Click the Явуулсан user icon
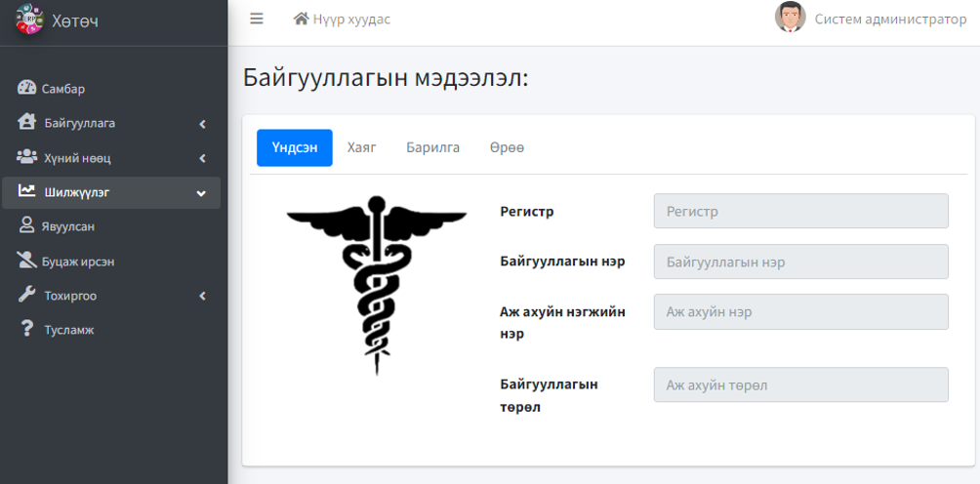 26,226
